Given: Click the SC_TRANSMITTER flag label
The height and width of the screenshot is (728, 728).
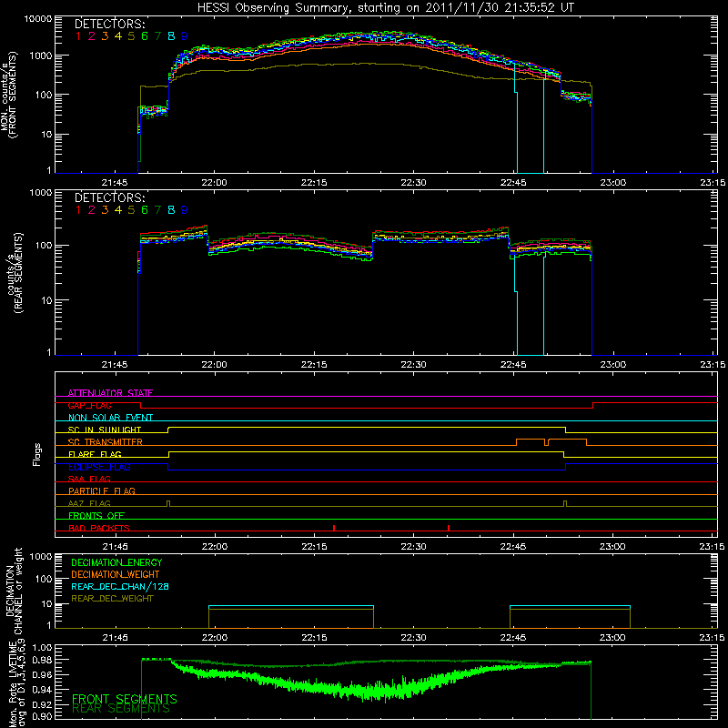Looking at the screenshot, I should pyautogui.click(x=106, y=442).
